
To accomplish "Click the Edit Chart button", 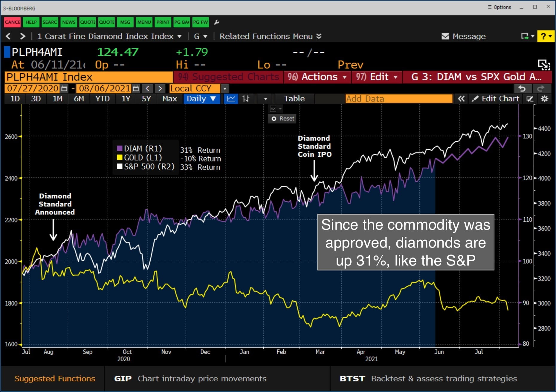I will pos(496,99).
